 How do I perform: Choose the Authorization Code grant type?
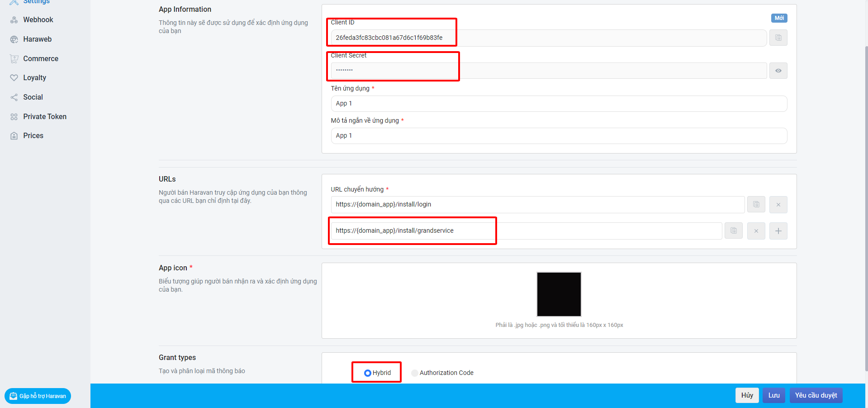(x=415, y=373)
